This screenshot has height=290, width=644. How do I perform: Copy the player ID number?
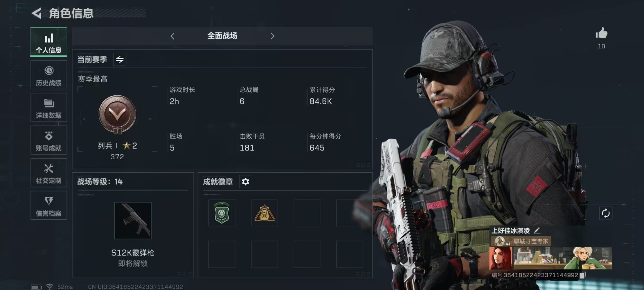click(x=583, y=275)
